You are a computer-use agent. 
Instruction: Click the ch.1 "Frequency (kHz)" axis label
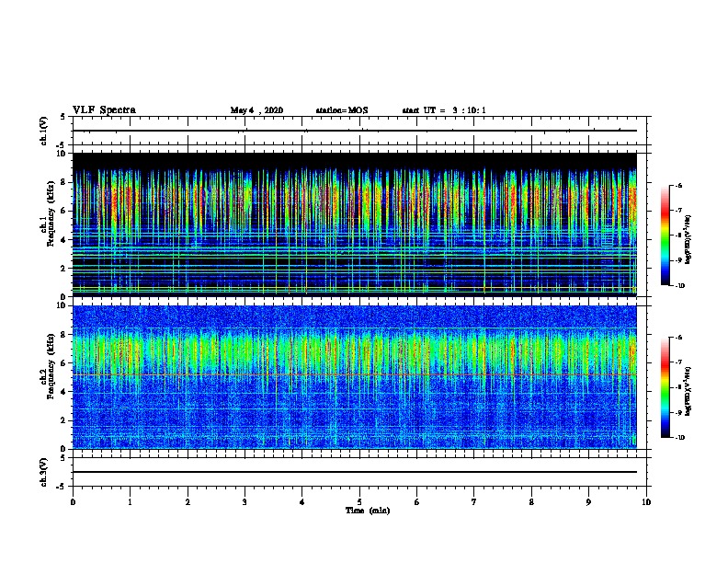click(51, 213)
